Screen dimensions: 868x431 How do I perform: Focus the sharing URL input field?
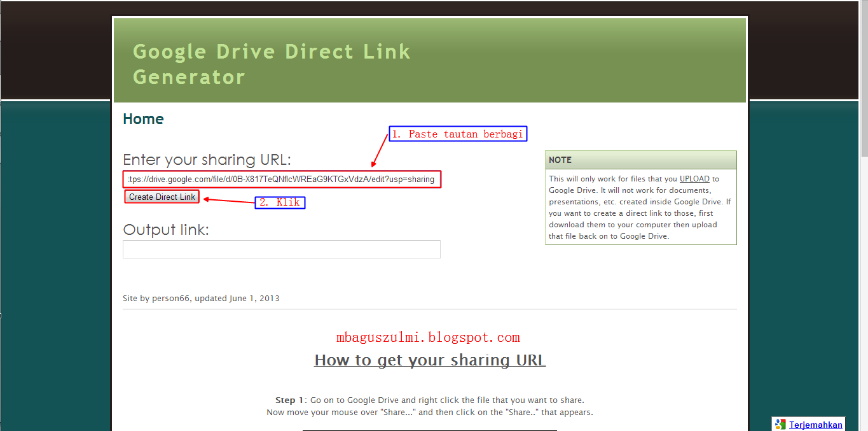tap(282, 179)
